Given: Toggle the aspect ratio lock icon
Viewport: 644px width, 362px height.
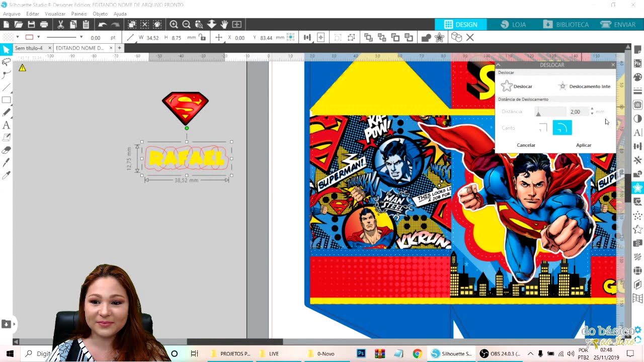Looking at the screenshot, I should (x=202, y=38).
